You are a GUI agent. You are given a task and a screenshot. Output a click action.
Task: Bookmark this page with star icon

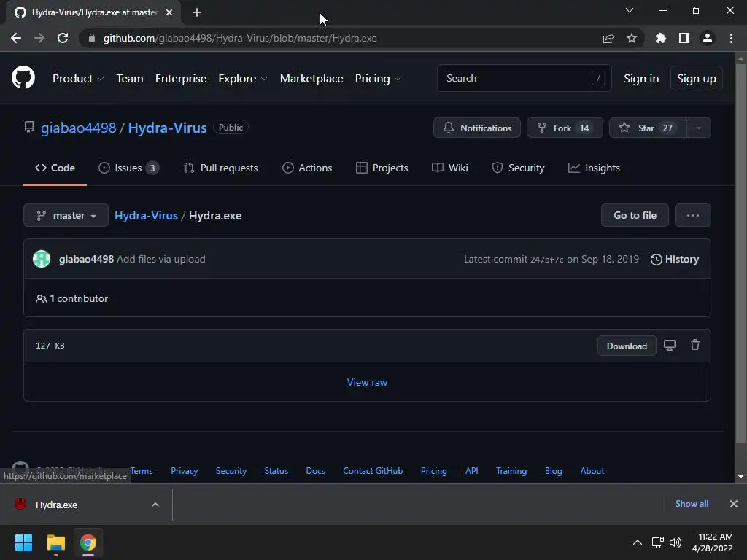(x=632, y=38)
